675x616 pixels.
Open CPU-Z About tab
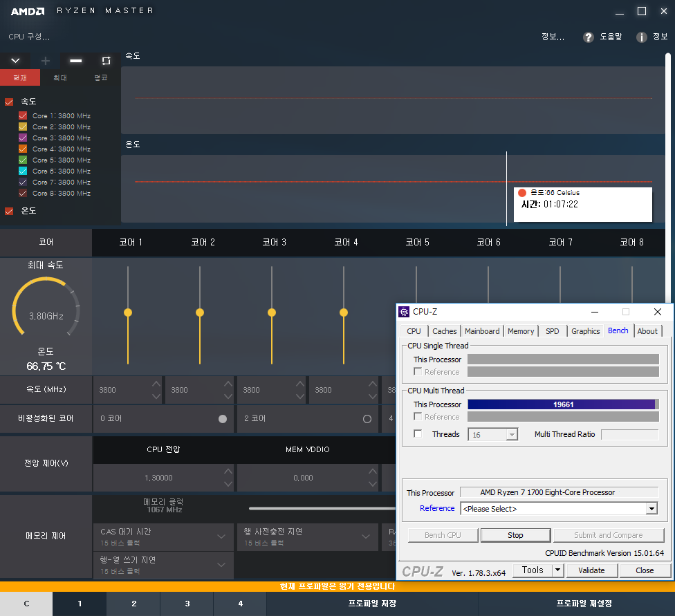tap(647, 331)
